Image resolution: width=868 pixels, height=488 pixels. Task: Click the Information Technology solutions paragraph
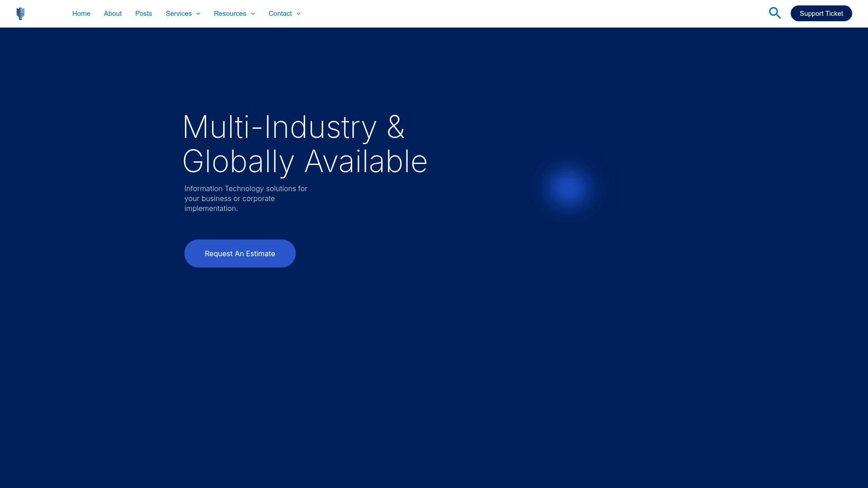tap(245, 198)
